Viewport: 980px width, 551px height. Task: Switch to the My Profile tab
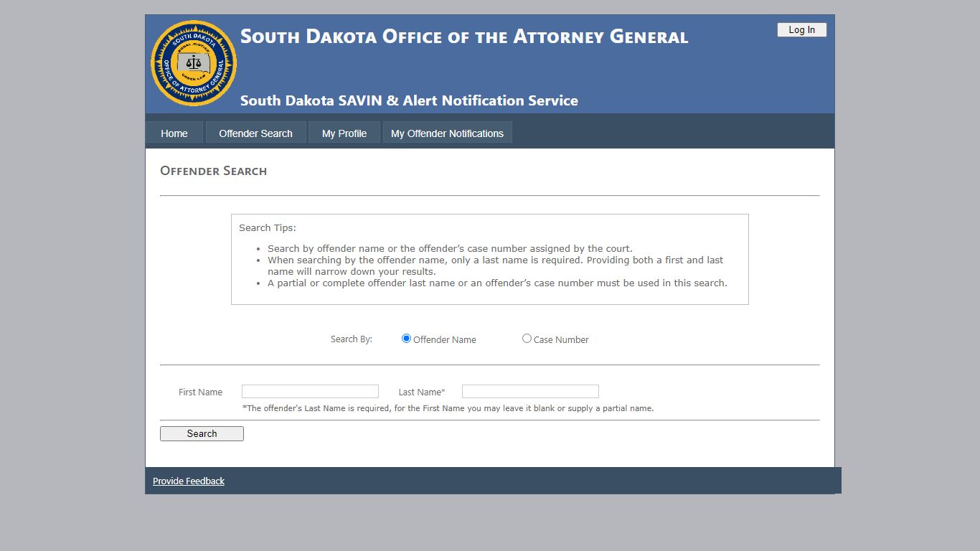click(x=344, y=133)
